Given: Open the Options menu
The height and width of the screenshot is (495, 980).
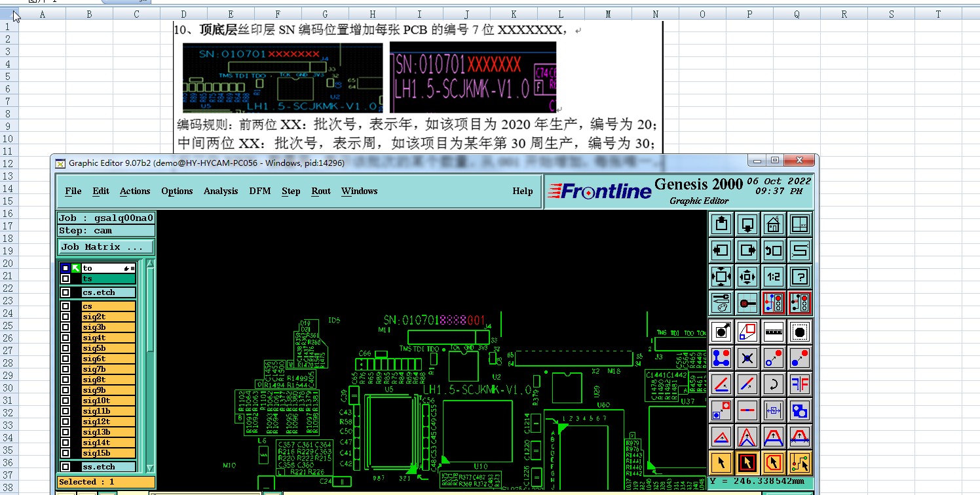Looking at the screenshot, I should (x=177, y=191).
